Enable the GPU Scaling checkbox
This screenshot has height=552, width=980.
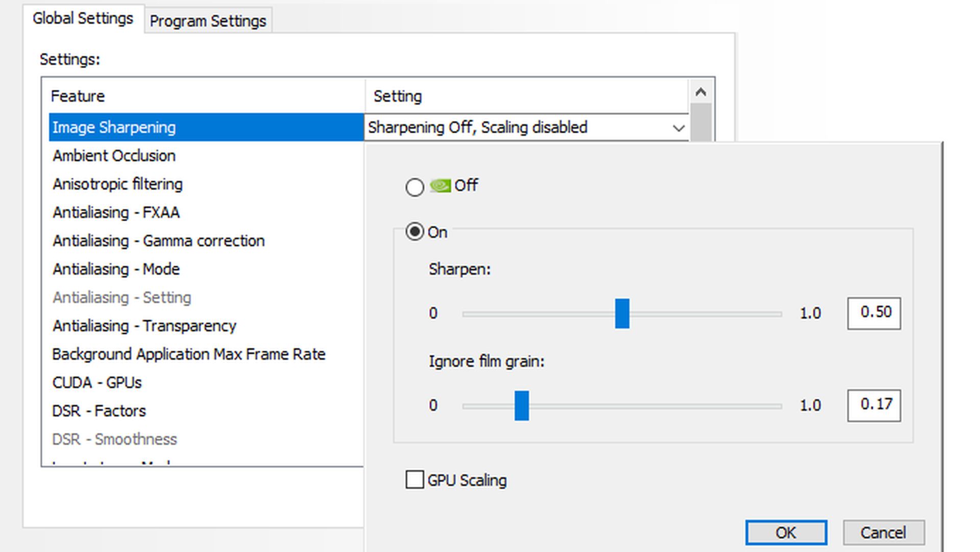click(x=414, y=480)
